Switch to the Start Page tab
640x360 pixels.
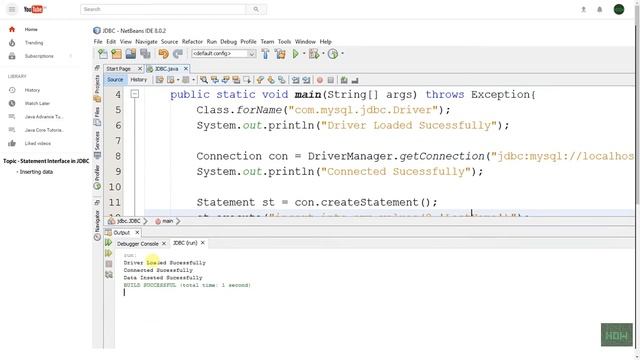click(119, 69)
